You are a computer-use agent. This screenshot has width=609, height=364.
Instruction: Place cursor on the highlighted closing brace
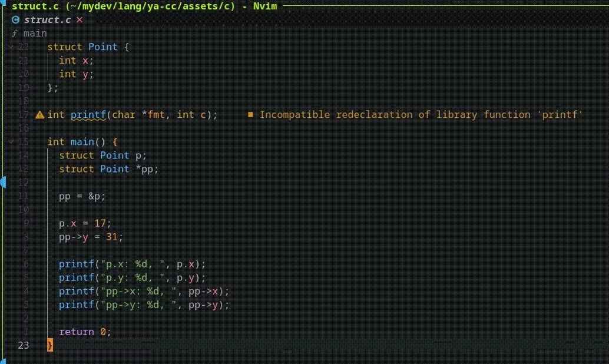[x=50, y=345]
